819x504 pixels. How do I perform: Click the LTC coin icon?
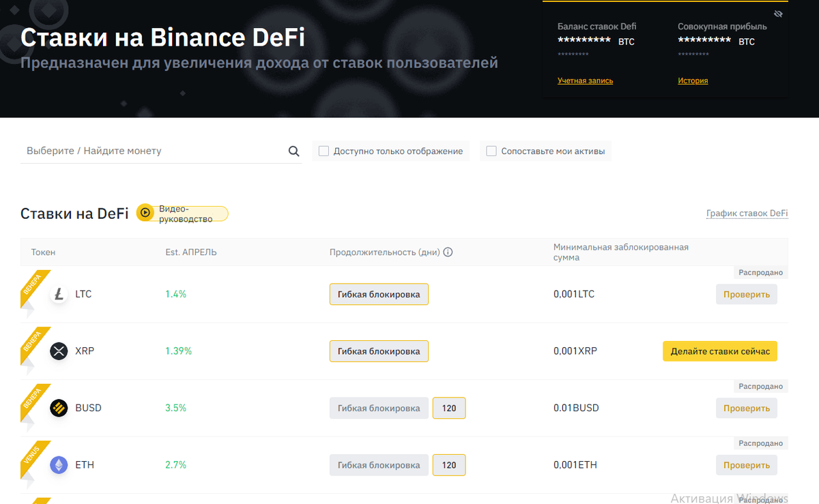59,295
